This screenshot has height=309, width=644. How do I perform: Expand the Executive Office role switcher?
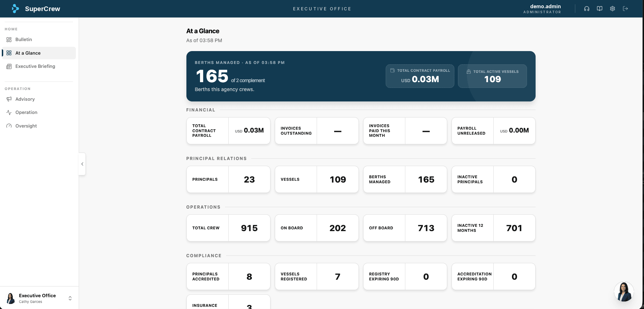point(70,298)
